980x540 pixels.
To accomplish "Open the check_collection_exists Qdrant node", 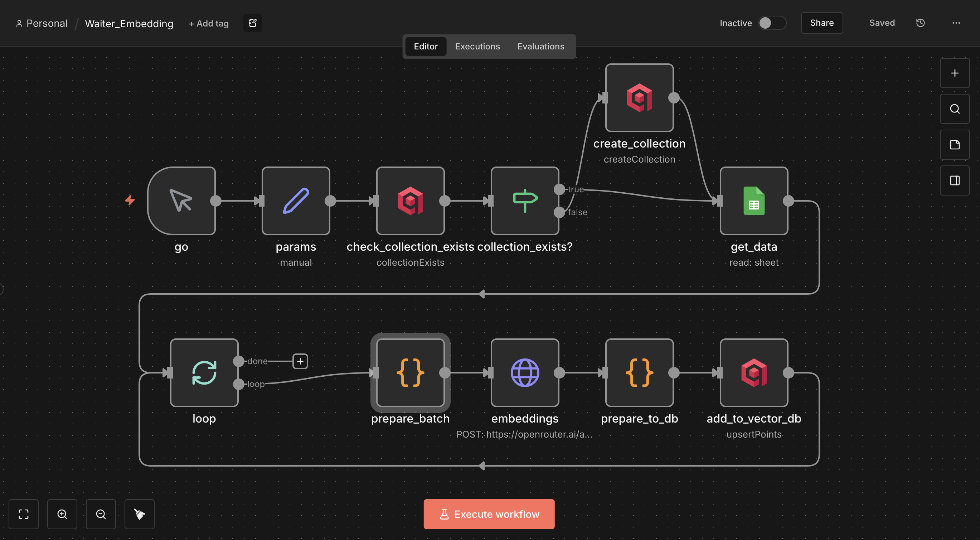I will click(x=410, y=201).
